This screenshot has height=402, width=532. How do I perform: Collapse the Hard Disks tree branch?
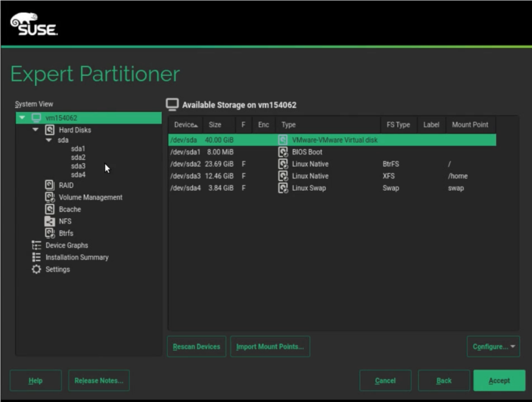click(35, 130)
